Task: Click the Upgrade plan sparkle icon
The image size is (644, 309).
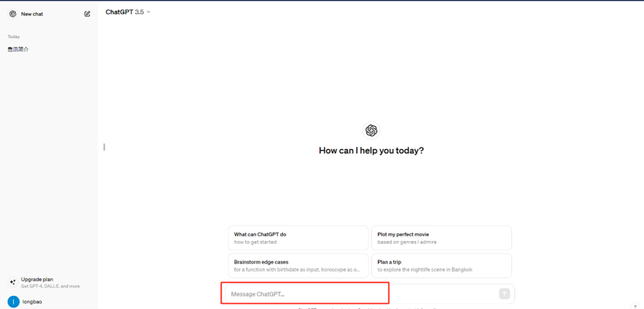Action: (x=13, y=282)
